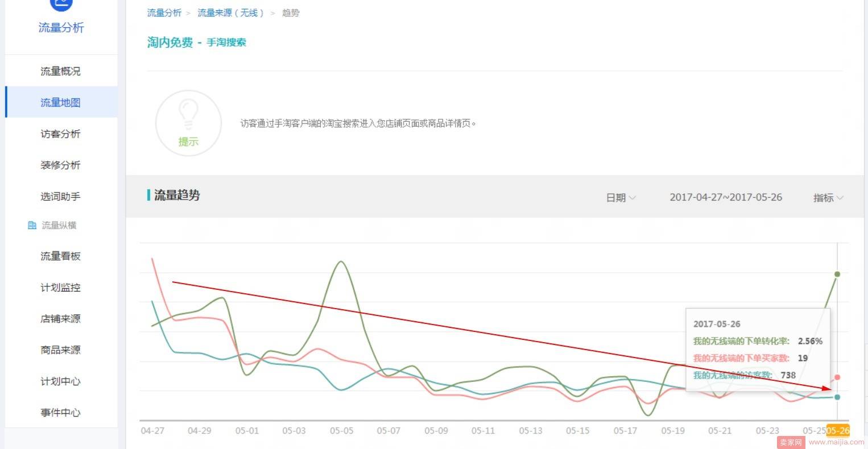Click tooltip 下单买家数 value 19
The image size is (868, 449).
[x=803, y=358]
